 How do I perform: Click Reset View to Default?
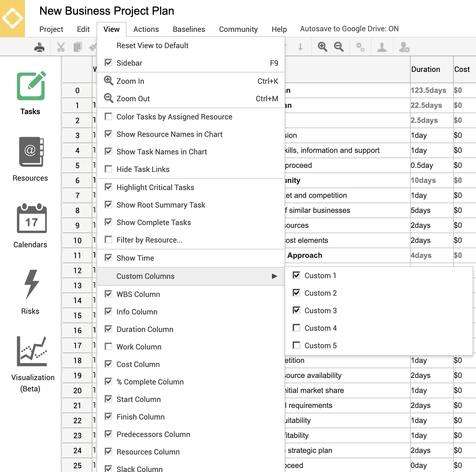(x=191, y=46)
